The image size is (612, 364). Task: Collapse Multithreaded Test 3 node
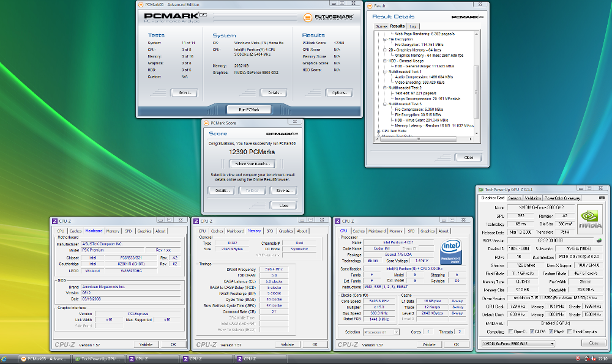coord(384,104)
